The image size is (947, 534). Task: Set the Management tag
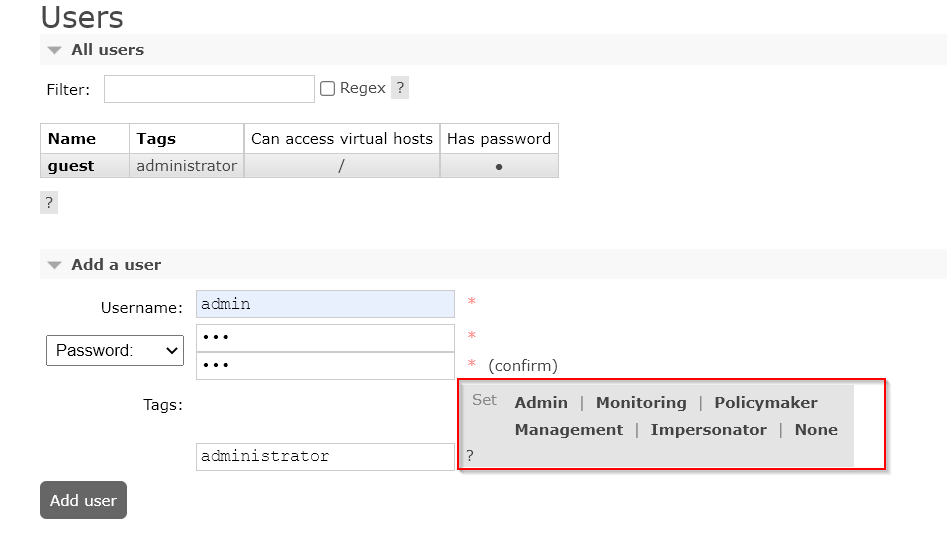[x=569, y=430]
